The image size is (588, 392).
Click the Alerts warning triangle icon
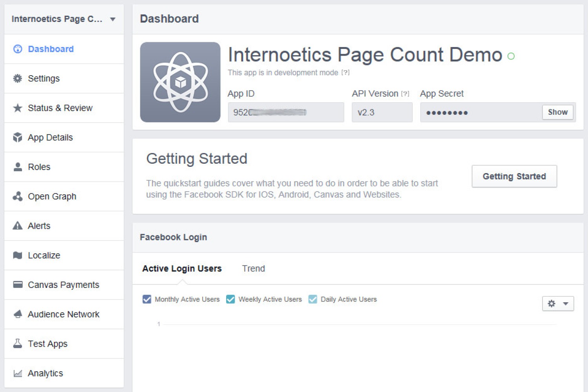tap(18, 226)
